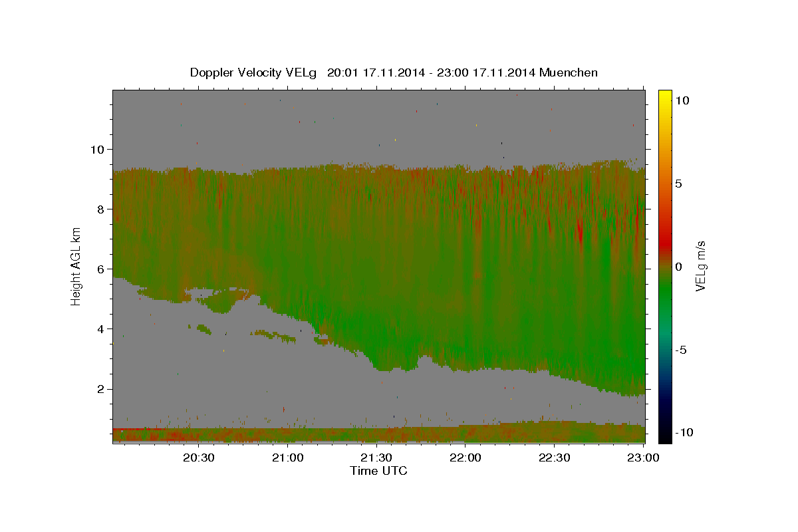
Task: Click the colorbar value -5 label
Action: click(681, 350)
